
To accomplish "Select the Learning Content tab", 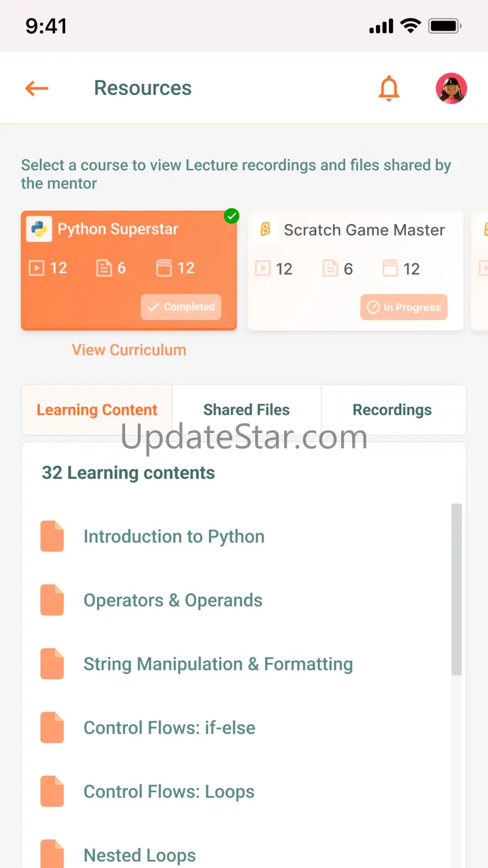I will (97, 410).
